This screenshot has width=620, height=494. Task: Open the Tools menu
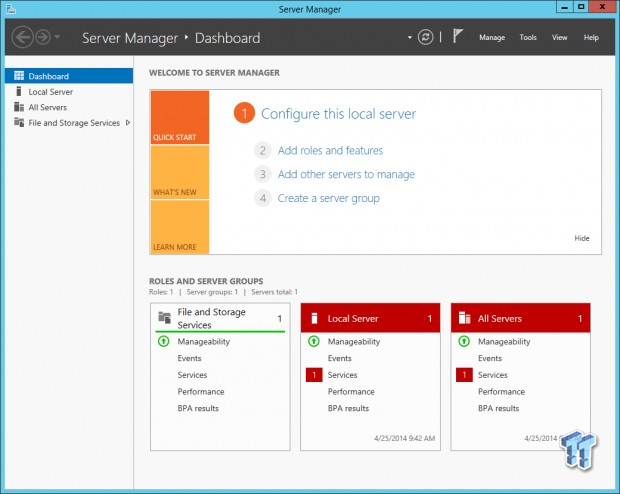[528, 37]
